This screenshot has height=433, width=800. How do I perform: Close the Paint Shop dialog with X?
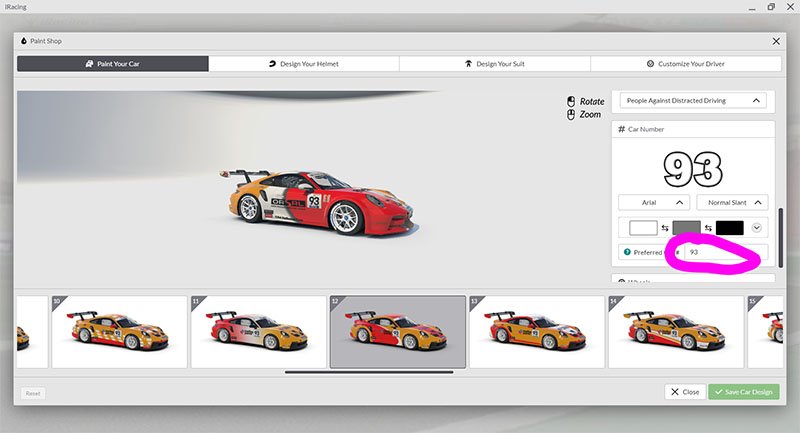(776, 41)
